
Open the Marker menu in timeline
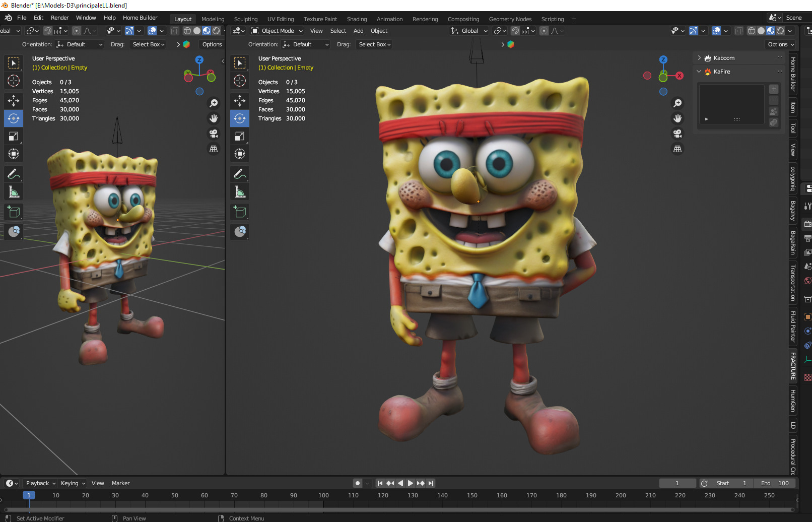(x=120, y=483)
